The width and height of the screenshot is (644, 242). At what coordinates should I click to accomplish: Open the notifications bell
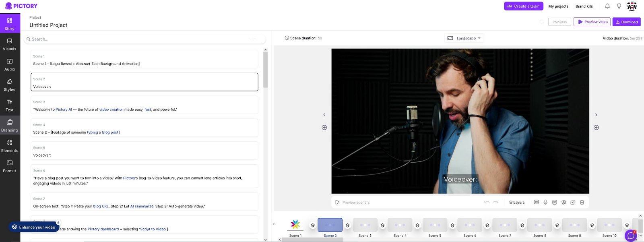607,6
